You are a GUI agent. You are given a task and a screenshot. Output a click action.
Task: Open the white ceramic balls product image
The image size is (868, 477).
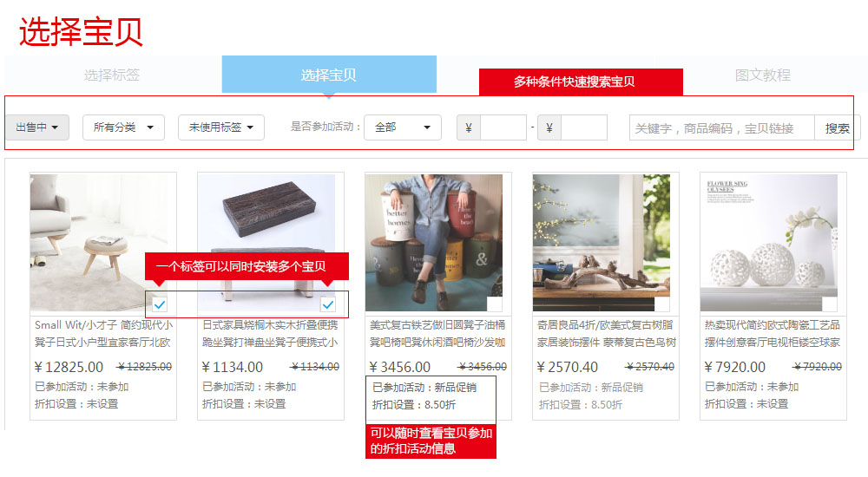pos(769,243)
